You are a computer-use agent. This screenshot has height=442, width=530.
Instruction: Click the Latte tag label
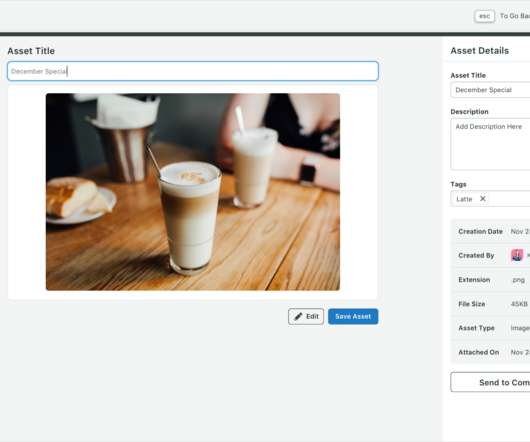click(464, 199)
